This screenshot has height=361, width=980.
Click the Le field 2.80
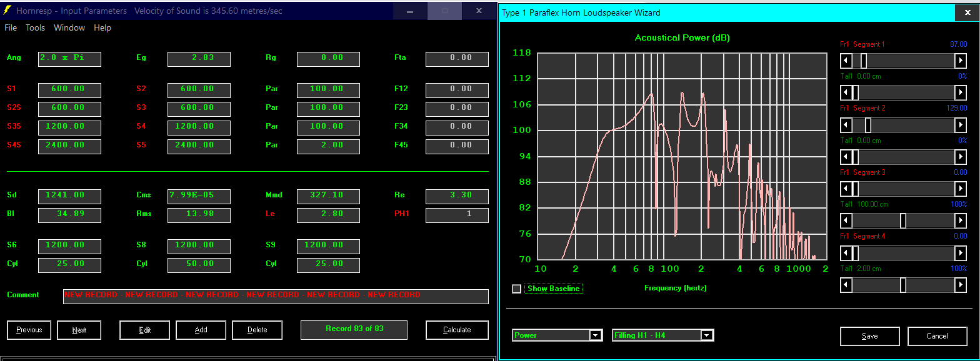pyautogui.click(x=328, y=215)
